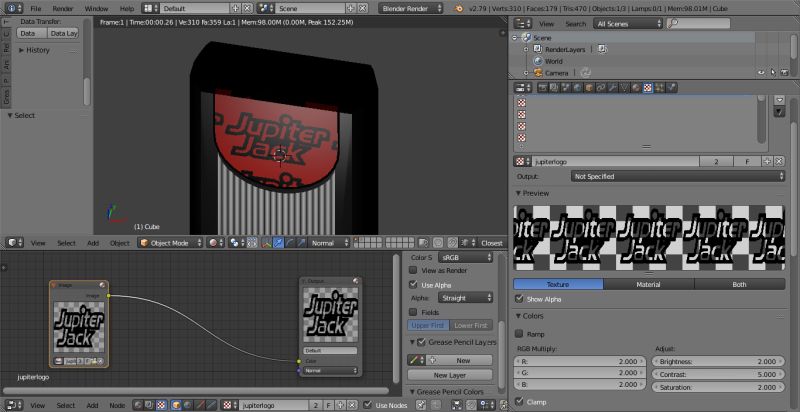Click the New Layer button
Viewport: 800px width, 412px height.
(450, 375)
